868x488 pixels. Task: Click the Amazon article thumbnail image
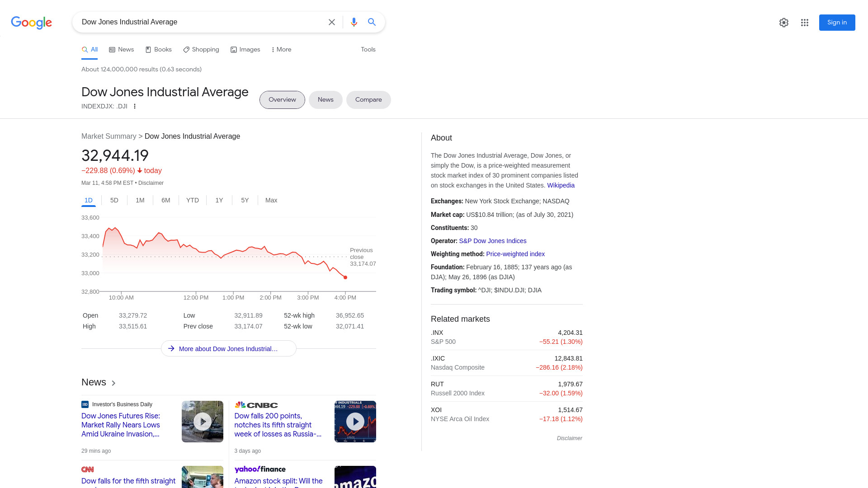tap(355, 477)
